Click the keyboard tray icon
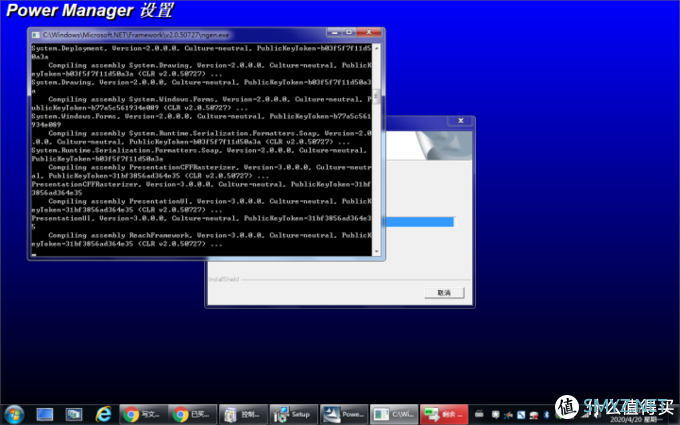Image resolution: width=680 pixels, height=425 pixels. click(x=479, y=414)
